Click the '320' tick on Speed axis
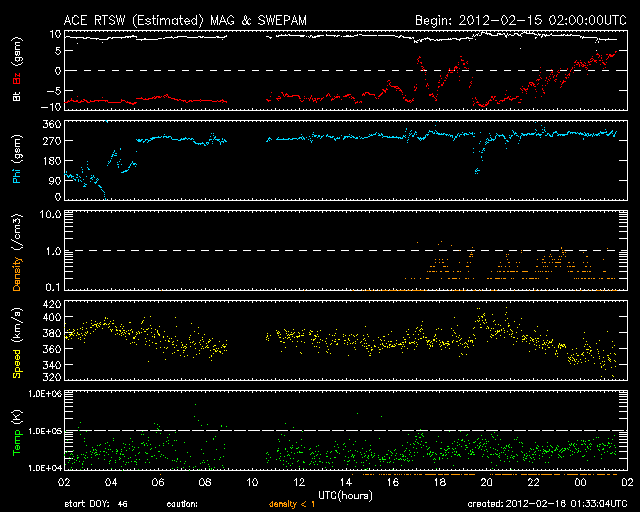Image resolution: width=640 pixels, height=512 pixels. click(x=52, y=376)
